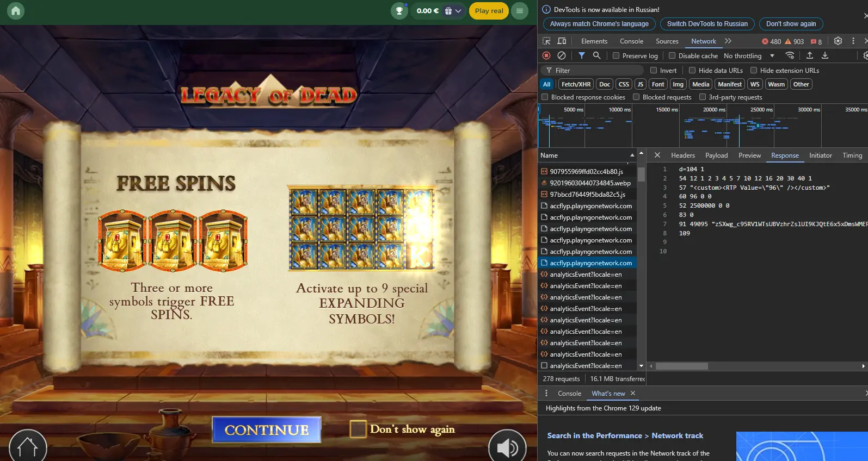
Task: Click the Play real button
Action: point(489,11)
